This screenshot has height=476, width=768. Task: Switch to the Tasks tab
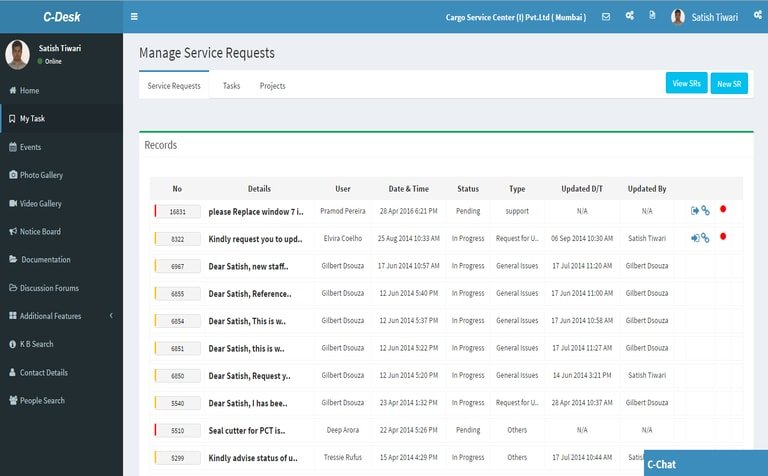231,86
